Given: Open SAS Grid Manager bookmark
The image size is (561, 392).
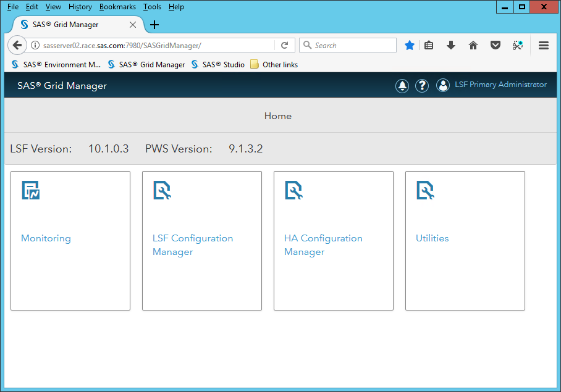Looking at the screenshot, I should tap(146, 64).
